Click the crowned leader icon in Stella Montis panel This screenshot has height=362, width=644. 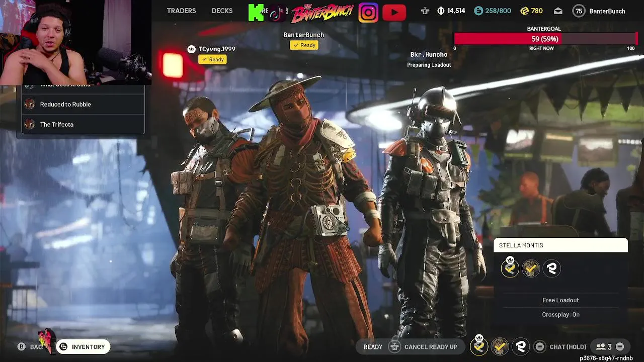pos(510,267)
